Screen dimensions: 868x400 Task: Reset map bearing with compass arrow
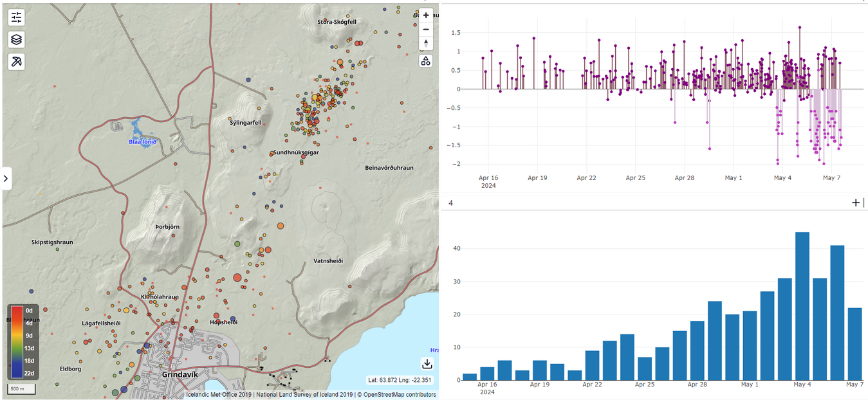coord(425,44)
